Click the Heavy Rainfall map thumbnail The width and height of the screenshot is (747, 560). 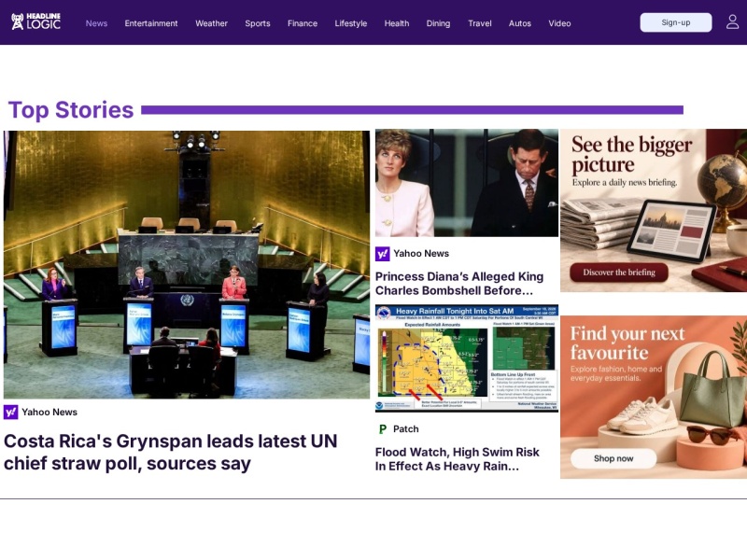[x=467, y=358]
